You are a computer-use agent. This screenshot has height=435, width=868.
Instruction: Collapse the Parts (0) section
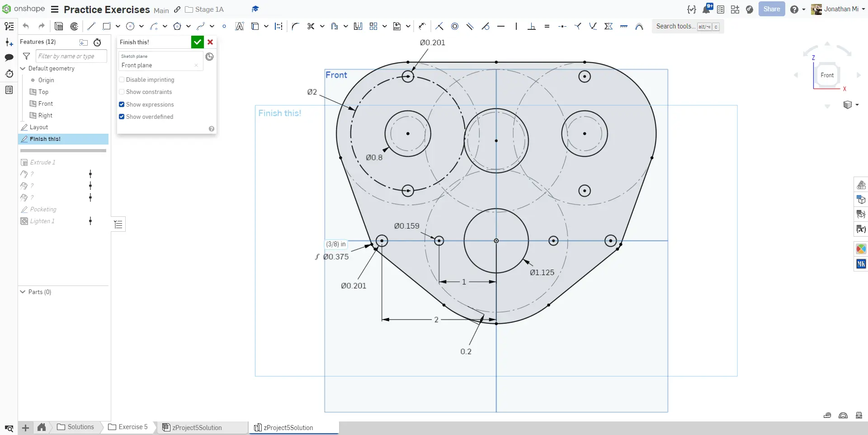tap(23, 292)
